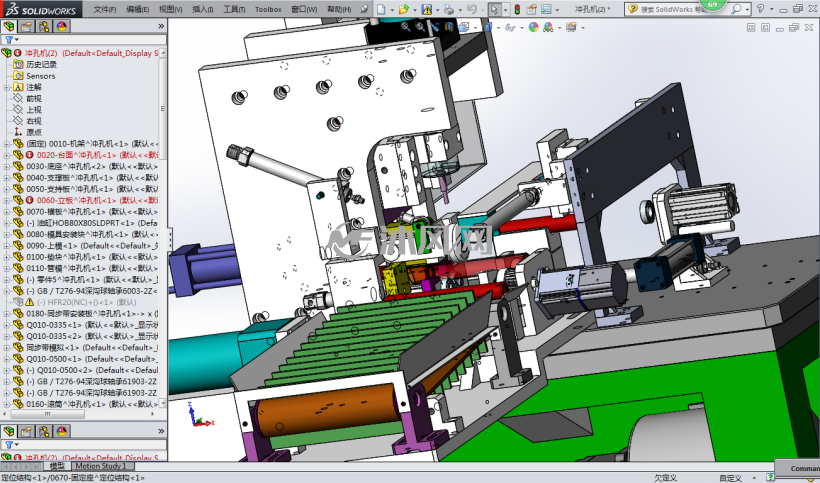Screen dimensions: 820x483
Task: Switch to the 模型 tab
Action: point(56,466)
